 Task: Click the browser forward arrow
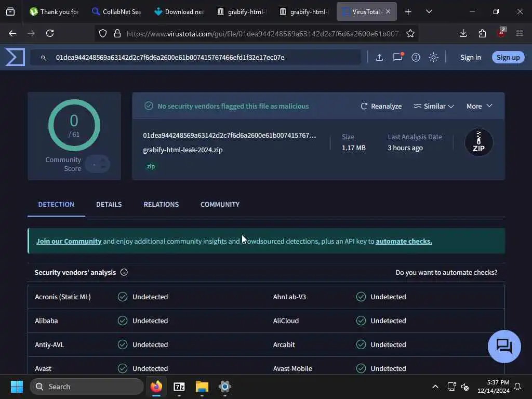[x=31, y=33]
